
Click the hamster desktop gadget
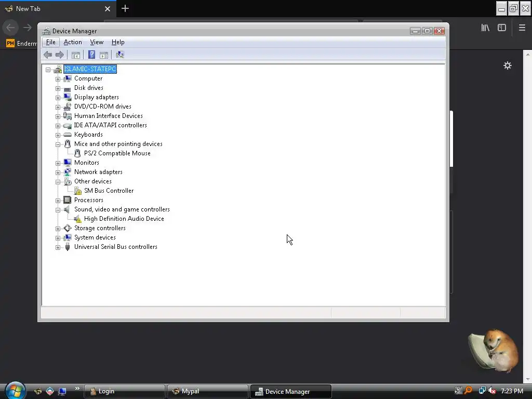point(494,351)
